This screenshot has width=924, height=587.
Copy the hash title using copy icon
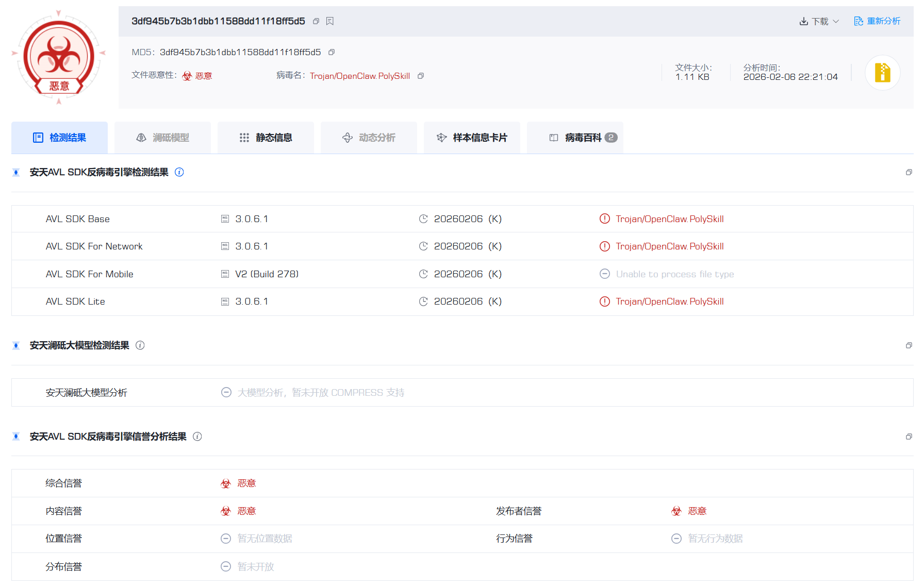click(316, 21)
